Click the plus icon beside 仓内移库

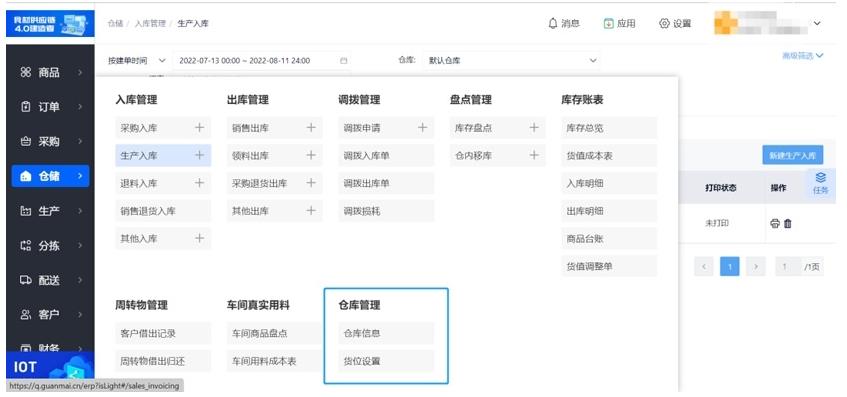tap(534, 156)
